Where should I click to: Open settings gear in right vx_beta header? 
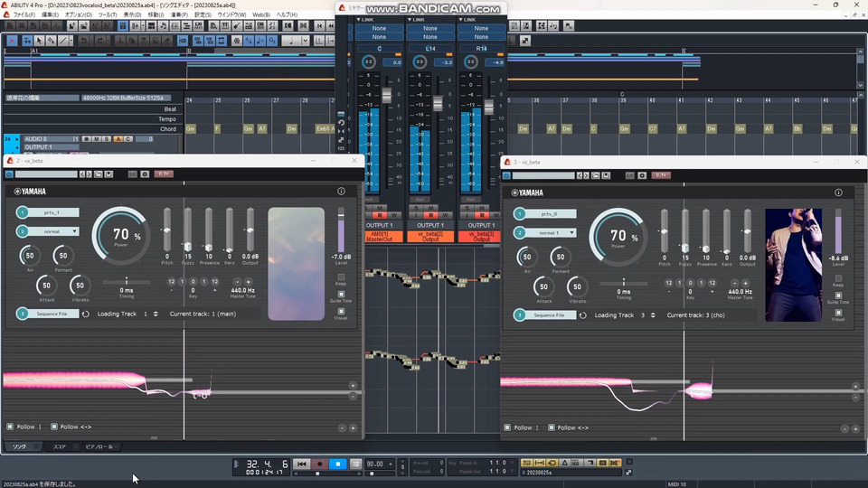tap(642, 175)
